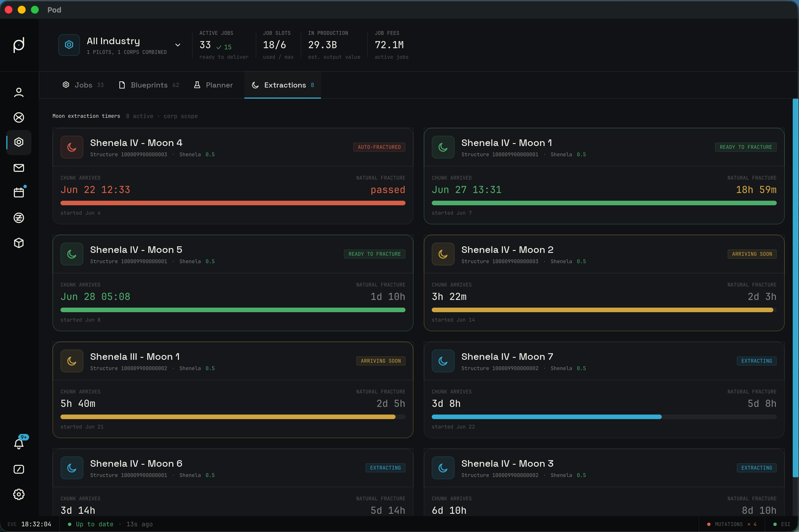
Task: Expand the All Industry scope dropdown chevron
Action: coord(177,45)
